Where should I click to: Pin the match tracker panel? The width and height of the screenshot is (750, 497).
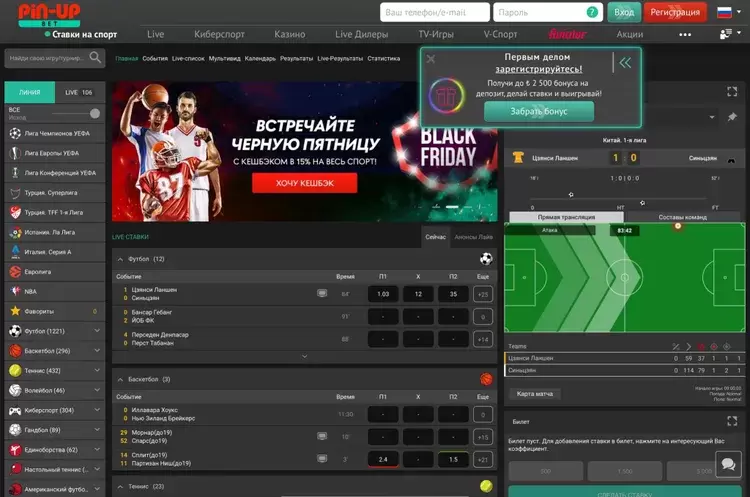point(732,117)
